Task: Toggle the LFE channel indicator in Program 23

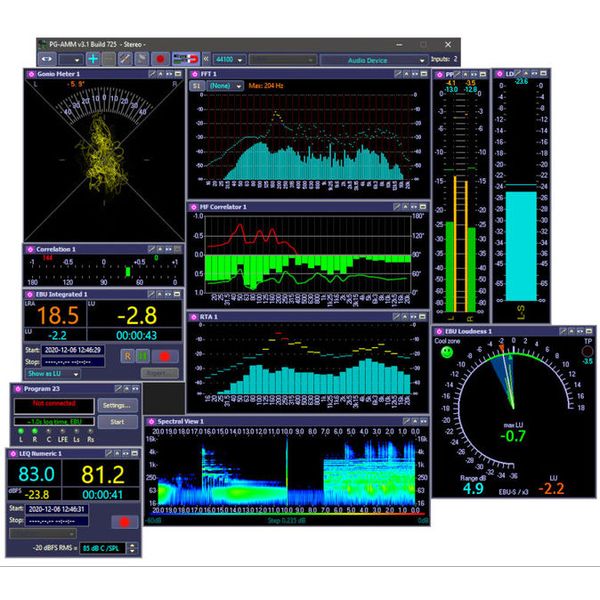Action: (62, 431)
